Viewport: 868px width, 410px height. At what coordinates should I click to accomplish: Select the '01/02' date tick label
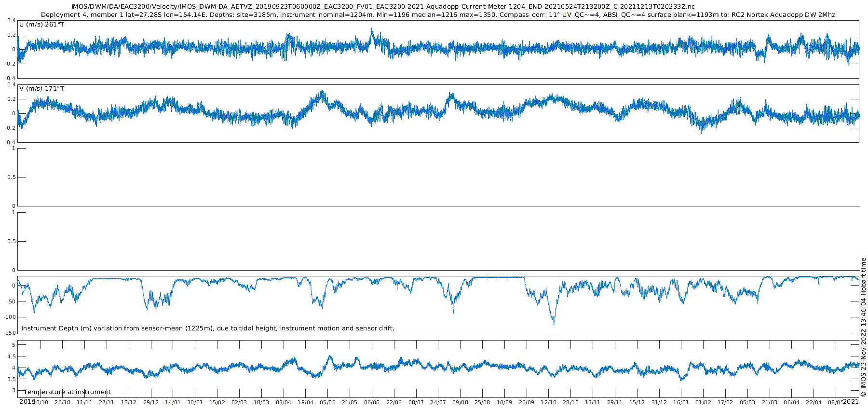pos(704,402)
